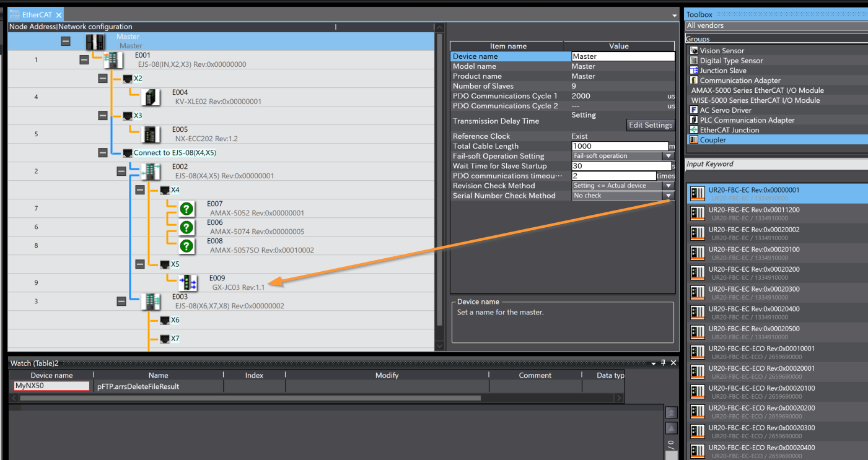Open the Revision Check Method dropdown
Screen dimensions: 868x460
[x=668, y=186]
